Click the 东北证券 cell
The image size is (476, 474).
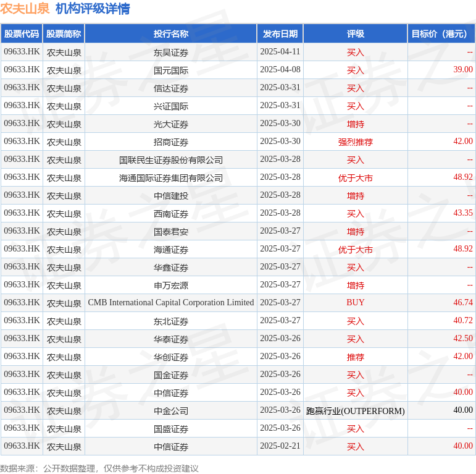pos(171,321)
